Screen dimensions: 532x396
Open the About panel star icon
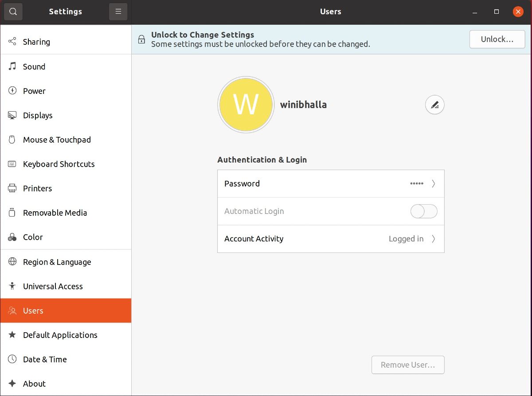click(x=12, y=384)
